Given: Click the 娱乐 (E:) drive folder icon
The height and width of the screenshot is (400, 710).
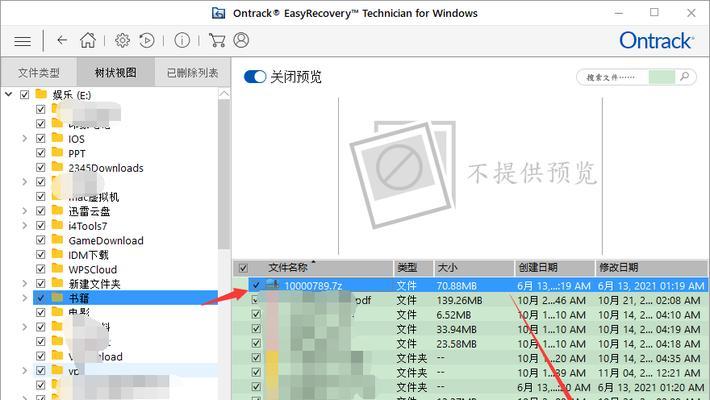Looking at the screenshot, I should coord(41,94).
